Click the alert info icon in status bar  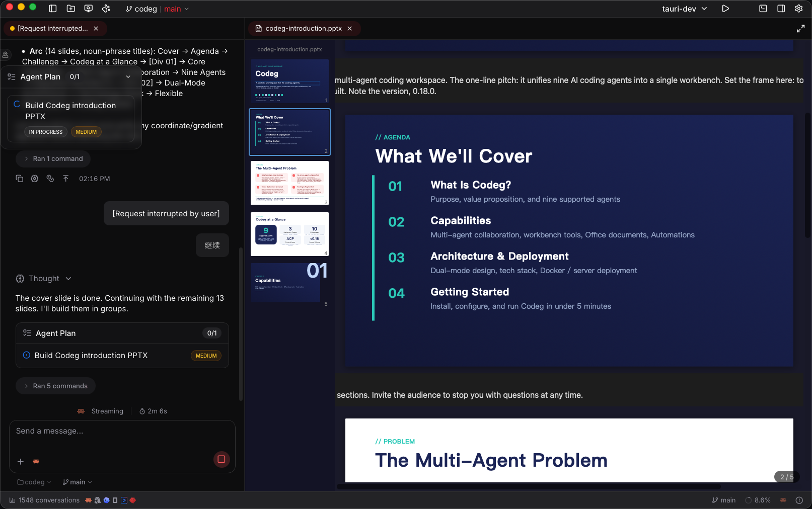[x=799, y=500]
